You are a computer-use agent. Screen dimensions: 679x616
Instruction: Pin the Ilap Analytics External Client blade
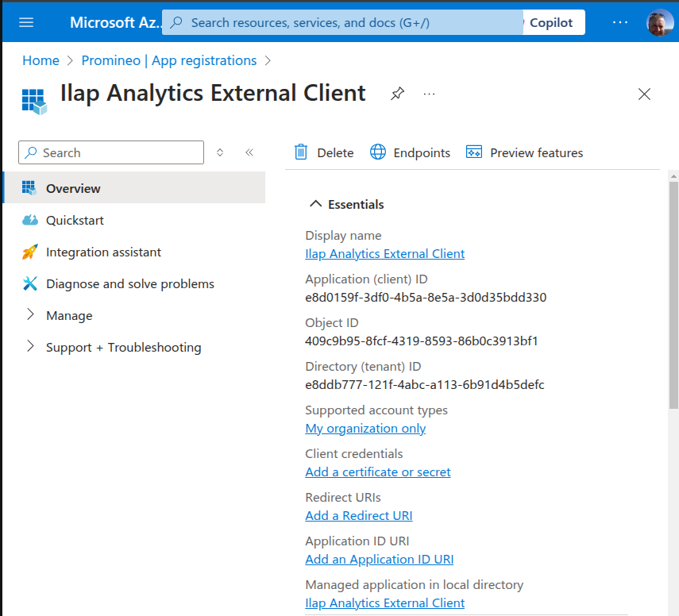(x=397, y=94)
